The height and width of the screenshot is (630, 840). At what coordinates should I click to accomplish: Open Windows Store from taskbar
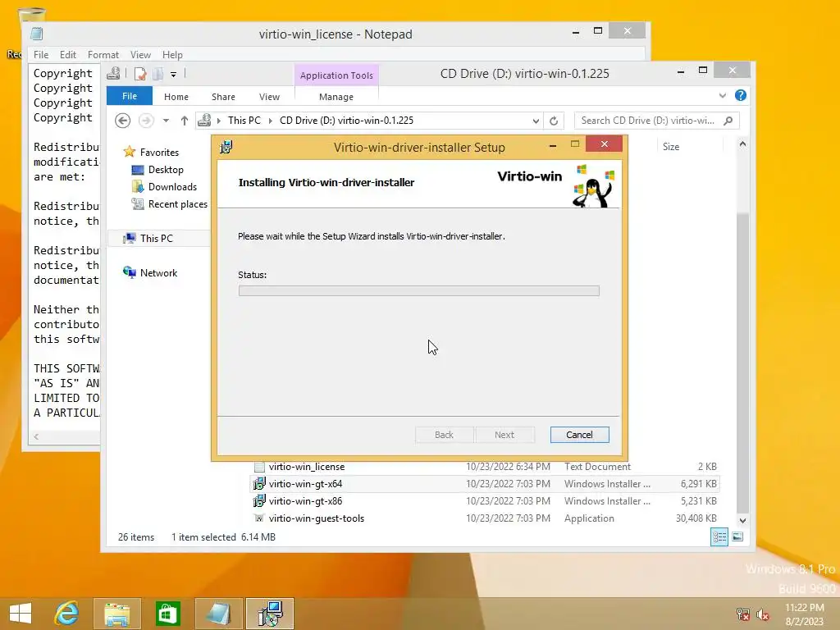167,614
